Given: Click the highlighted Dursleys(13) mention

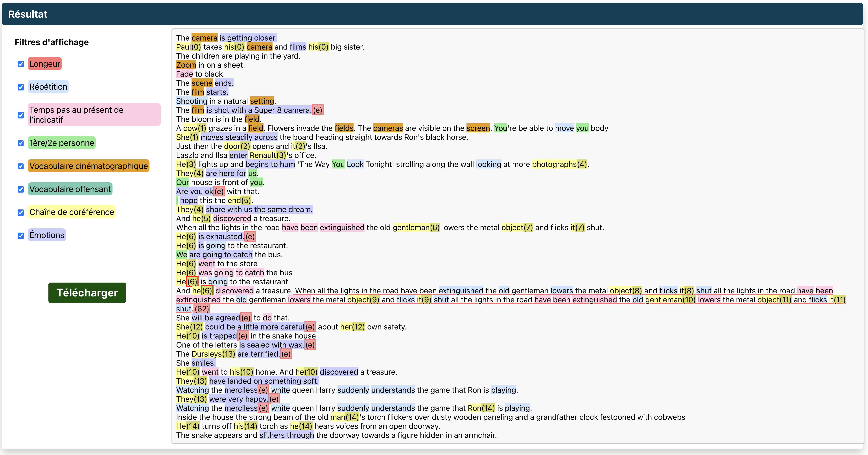Looking at the screenshot, I should coord(213,354).
